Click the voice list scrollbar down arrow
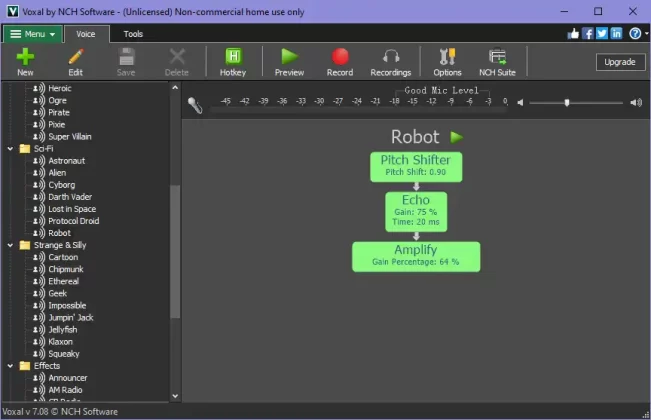Image resolution: width=651 pixels, height=420 pixels. [175, 396]
